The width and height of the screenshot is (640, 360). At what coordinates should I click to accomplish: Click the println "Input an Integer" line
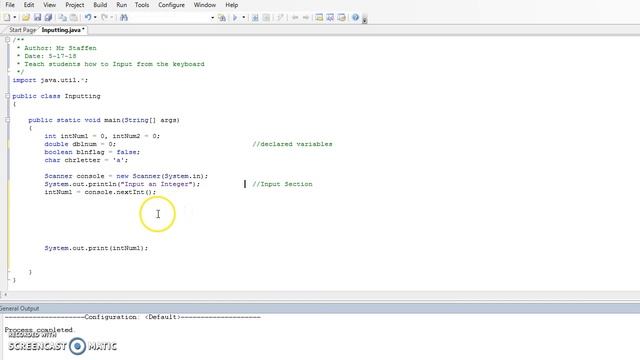click(122, 184)
